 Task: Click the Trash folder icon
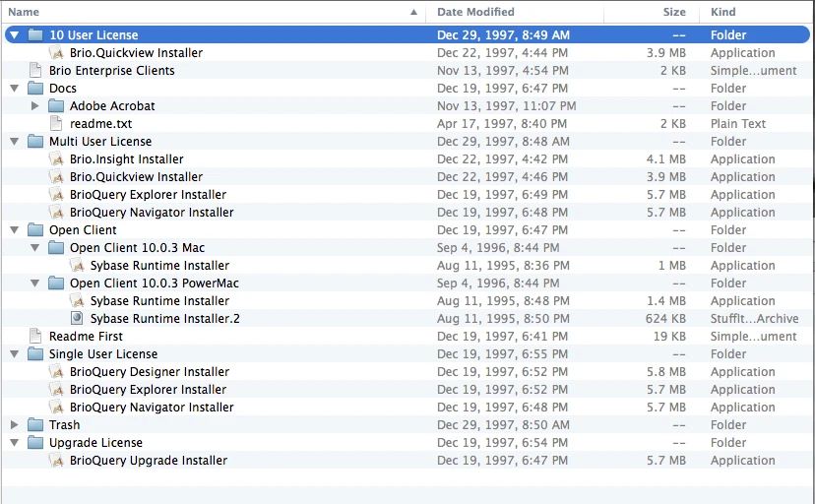[35, 424]
